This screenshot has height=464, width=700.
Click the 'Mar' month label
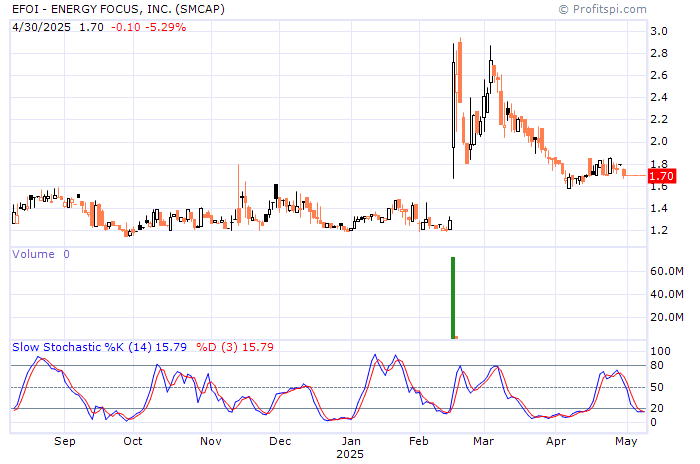pos(483,441)
